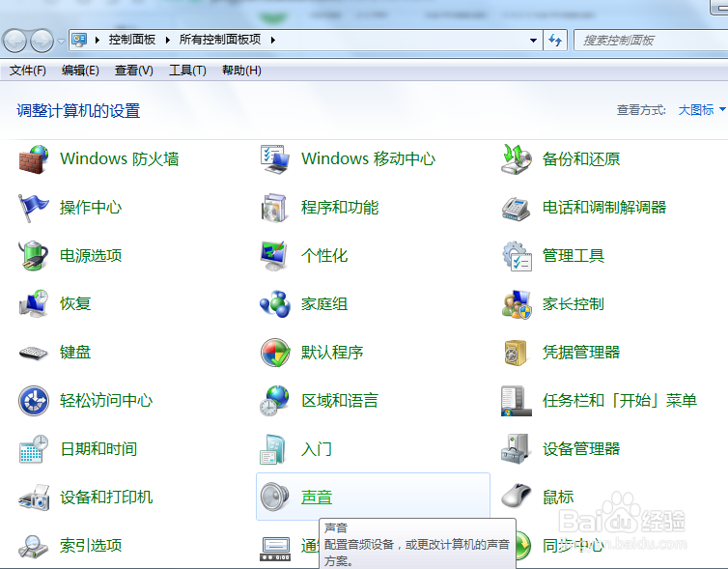Expand the address bar history dropdown arrow
Viewport: 728px width, 569px height.
[534, 41]
